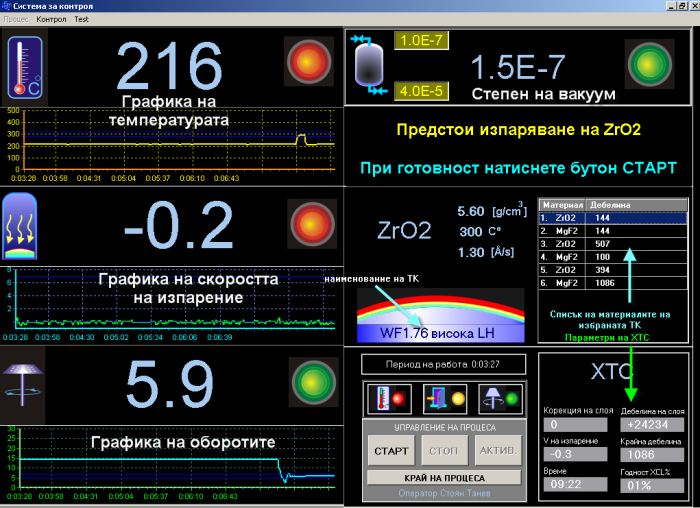The width and height of the screenshot is (700, 508).
Task: Click the Дебелина column header
Action: [637, 205]
